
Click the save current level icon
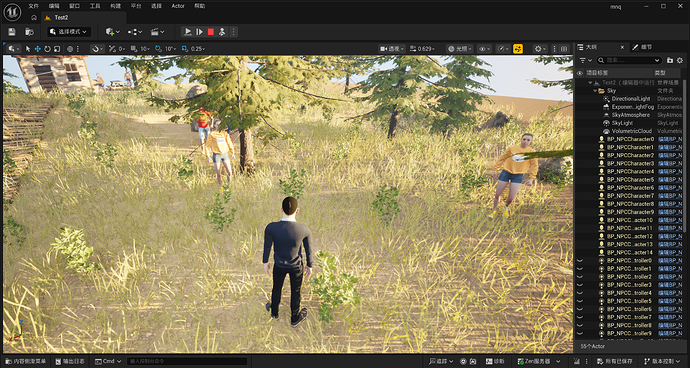pos(12,32)
